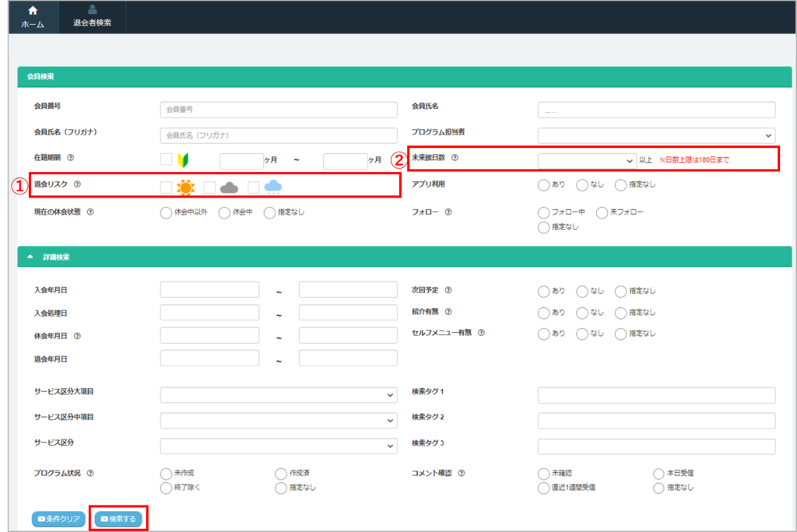Open the 未来館日数 days dropdown
This screenshot has width=797, height=532.
pyautogui.click(x=587, y=160)
